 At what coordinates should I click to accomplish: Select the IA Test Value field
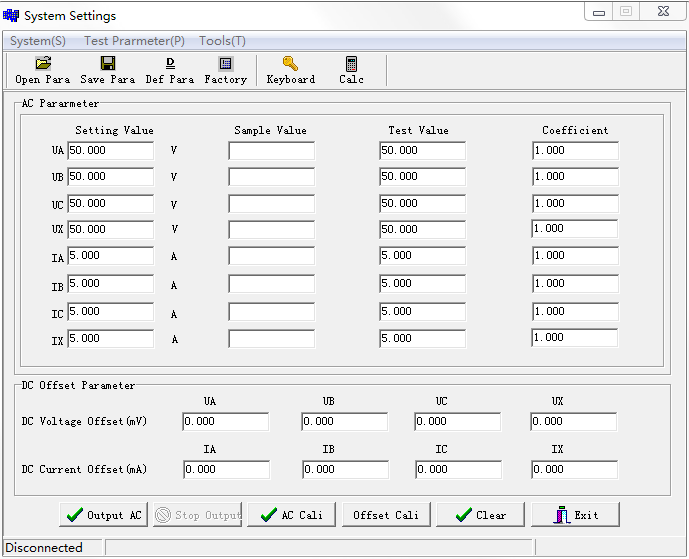(x=422, y=256)
